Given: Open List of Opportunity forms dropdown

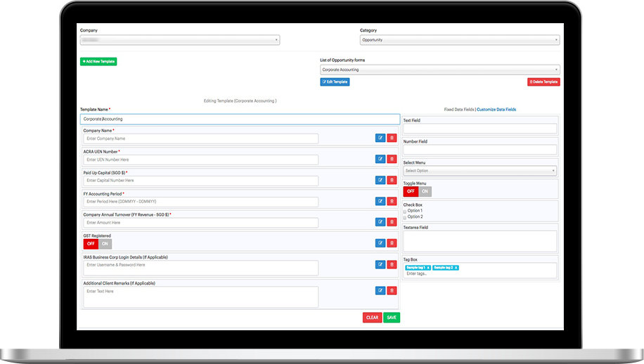Looking at the screenshot, I should (x=439, y=70).
